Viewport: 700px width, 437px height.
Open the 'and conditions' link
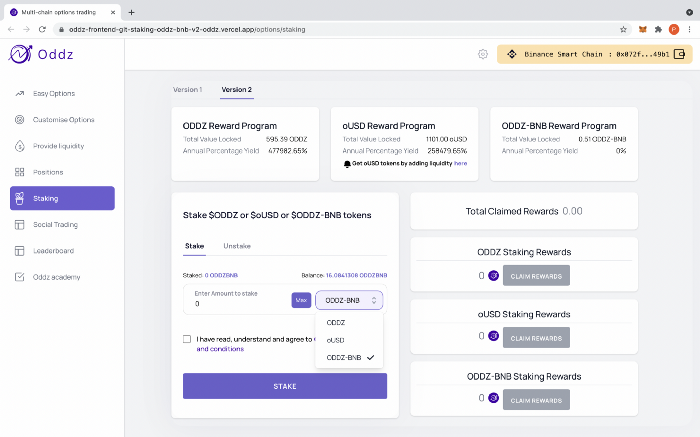pyautogui.click(x=220, y=349)
